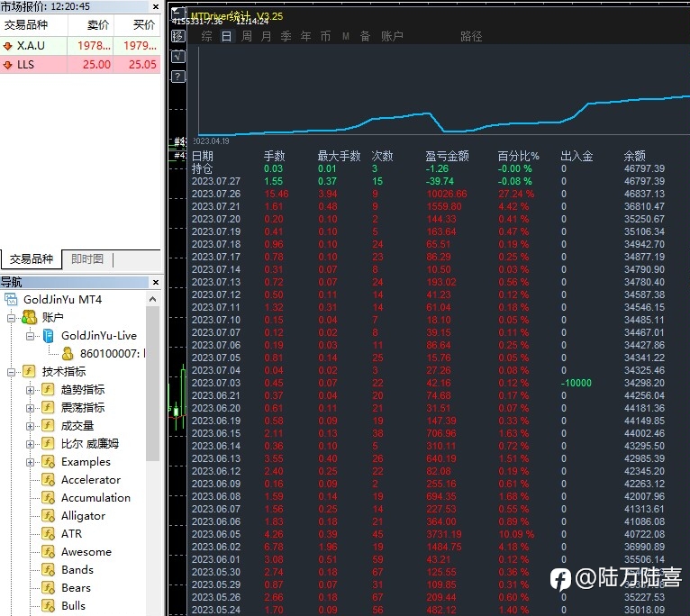Switch to the 日 daily tab
This screenshot has width=690, height=616.
226,36
